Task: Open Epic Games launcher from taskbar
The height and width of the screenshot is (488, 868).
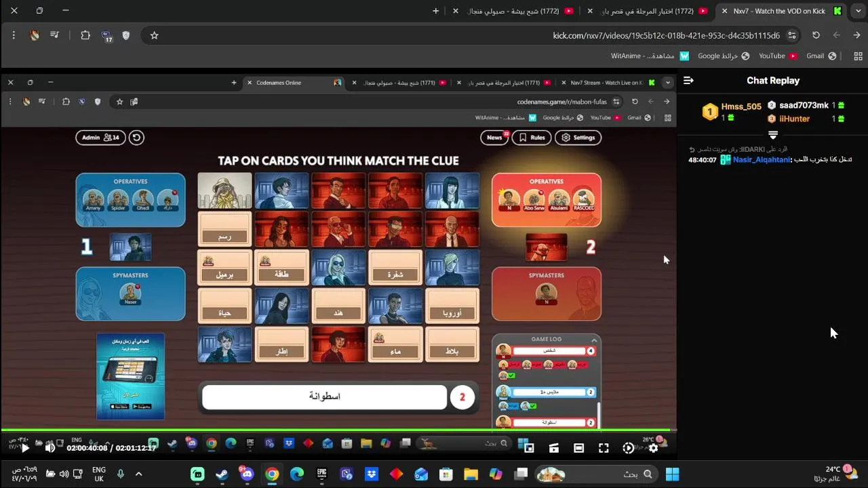Action: coord(322,474)
